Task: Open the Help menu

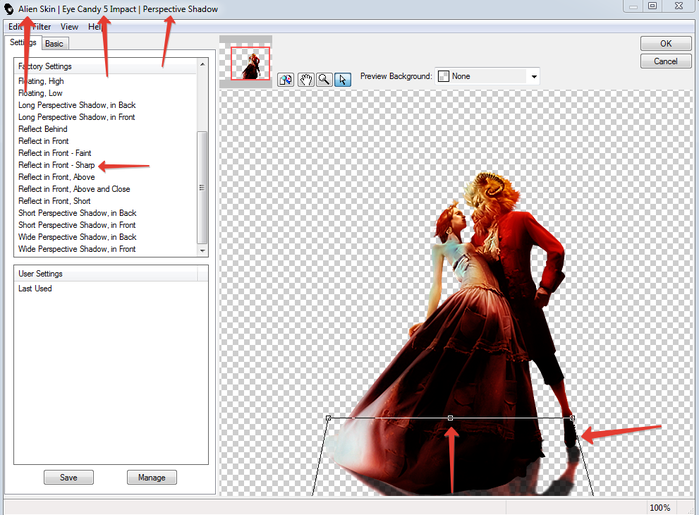Action: coord(95,27)
